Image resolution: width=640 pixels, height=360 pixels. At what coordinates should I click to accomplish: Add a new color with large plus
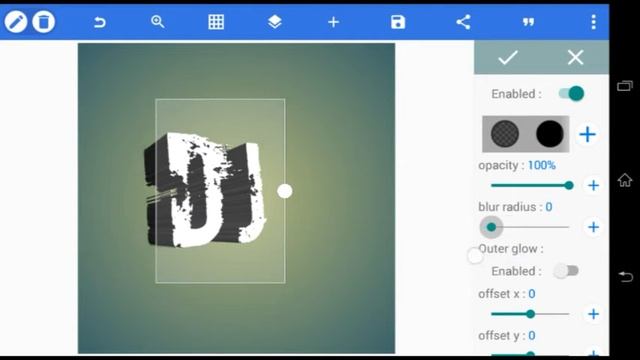(x=588, y=134)
